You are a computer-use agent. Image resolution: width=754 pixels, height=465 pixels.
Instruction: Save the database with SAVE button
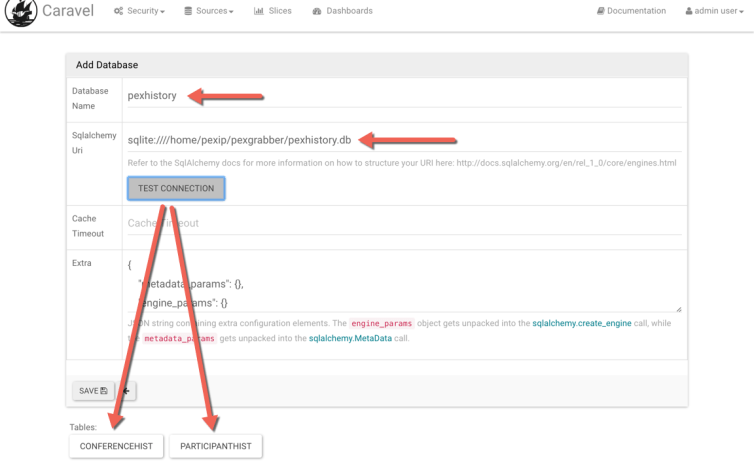(x=93, y=391)
